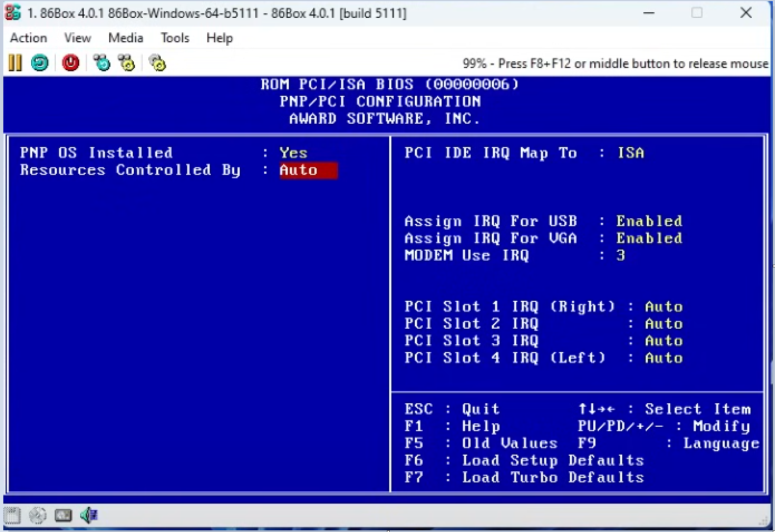Screen dimensions: 775x532
Task: Click 'Assign IRQ For USB' label
Action: (491, 221)
